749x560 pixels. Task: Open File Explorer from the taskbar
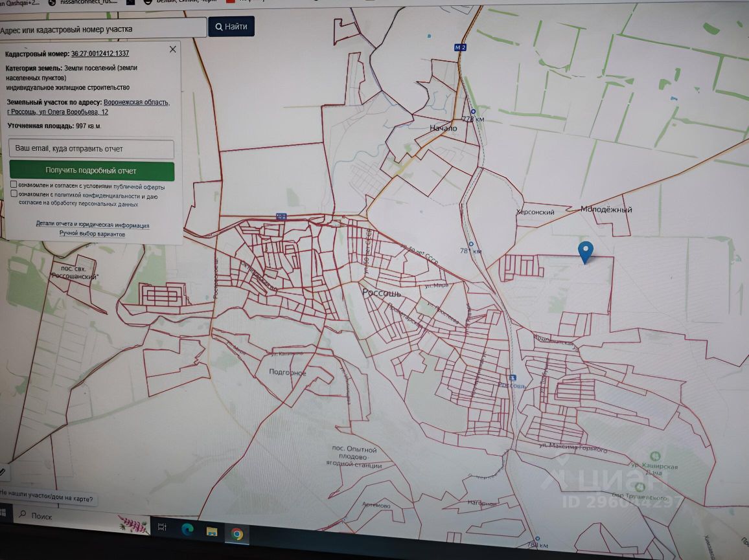click(211, 531)
